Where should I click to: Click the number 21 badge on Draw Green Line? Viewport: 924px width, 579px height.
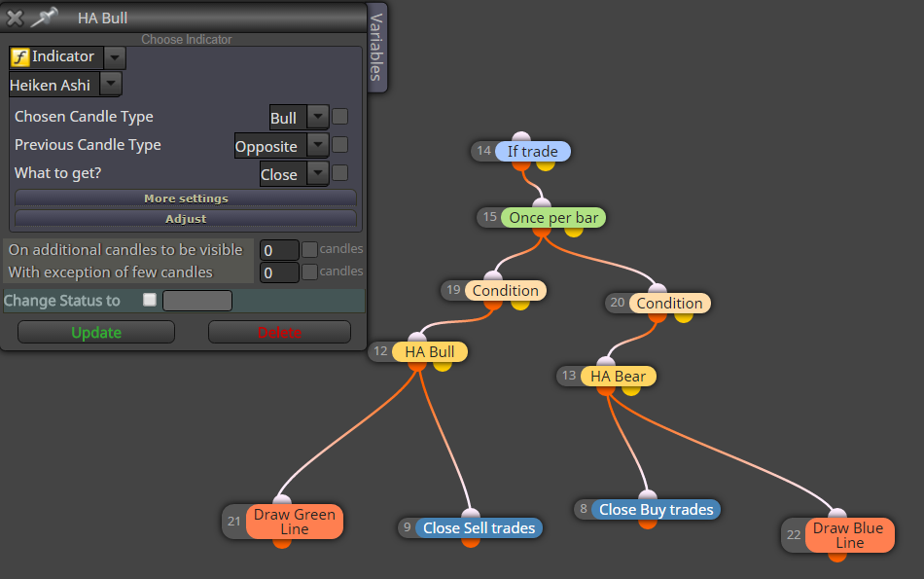point(234,522)
